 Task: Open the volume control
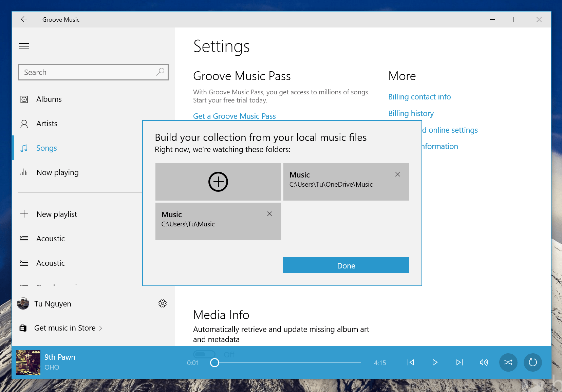click(484, 362)
